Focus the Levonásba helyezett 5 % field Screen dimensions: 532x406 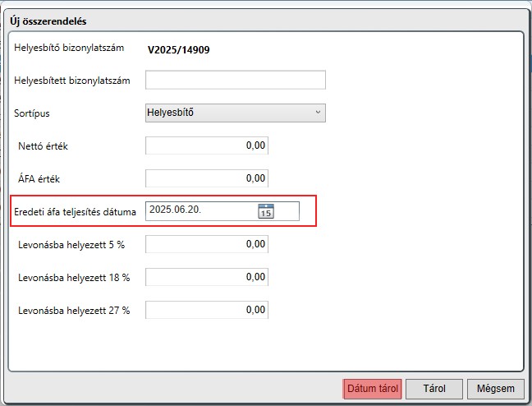pos(207,244)
